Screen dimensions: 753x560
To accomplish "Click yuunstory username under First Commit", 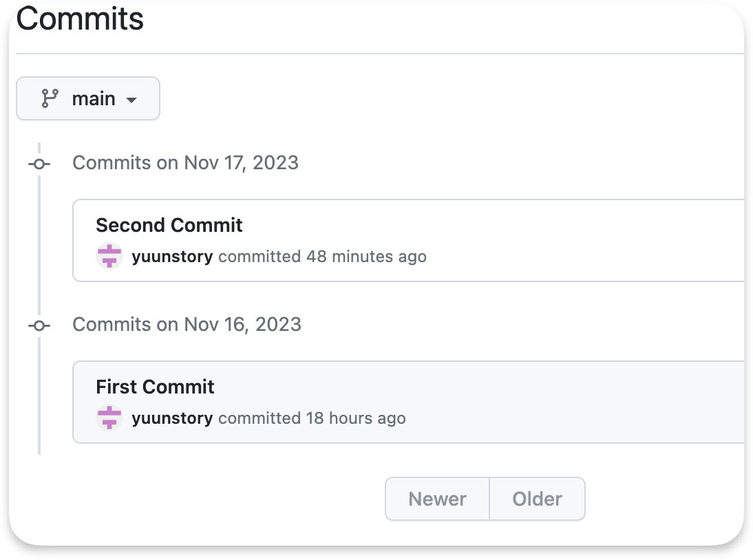I will point(172,418).
